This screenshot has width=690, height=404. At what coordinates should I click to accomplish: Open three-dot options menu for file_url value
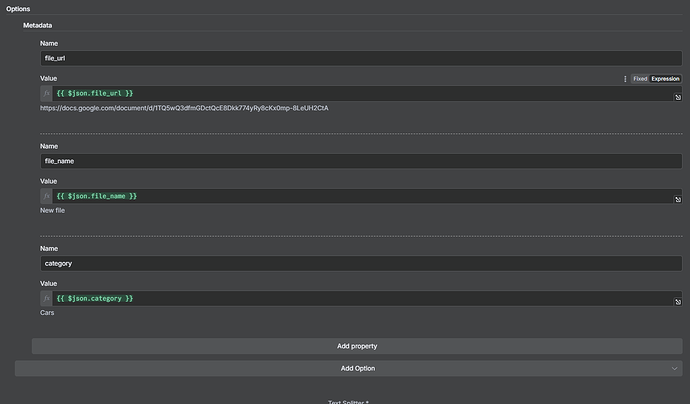click(x=625, y=79)
